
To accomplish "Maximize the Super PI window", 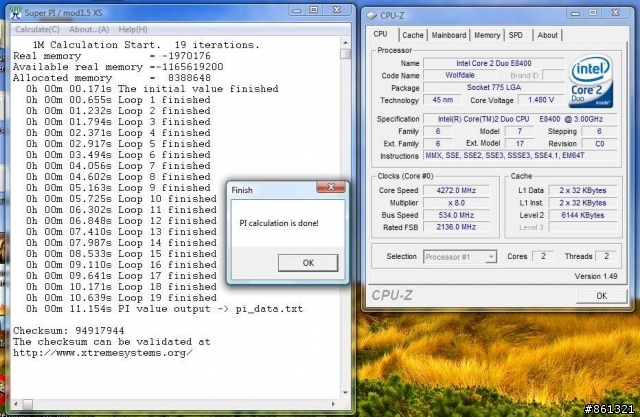I will pos(314,10).
